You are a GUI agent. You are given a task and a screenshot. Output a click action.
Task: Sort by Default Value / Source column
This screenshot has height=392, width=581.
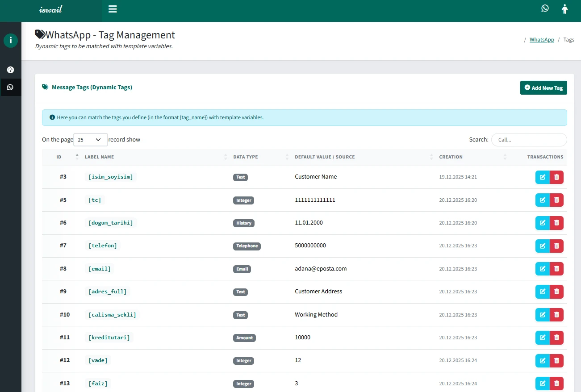[x=325, y=157]
